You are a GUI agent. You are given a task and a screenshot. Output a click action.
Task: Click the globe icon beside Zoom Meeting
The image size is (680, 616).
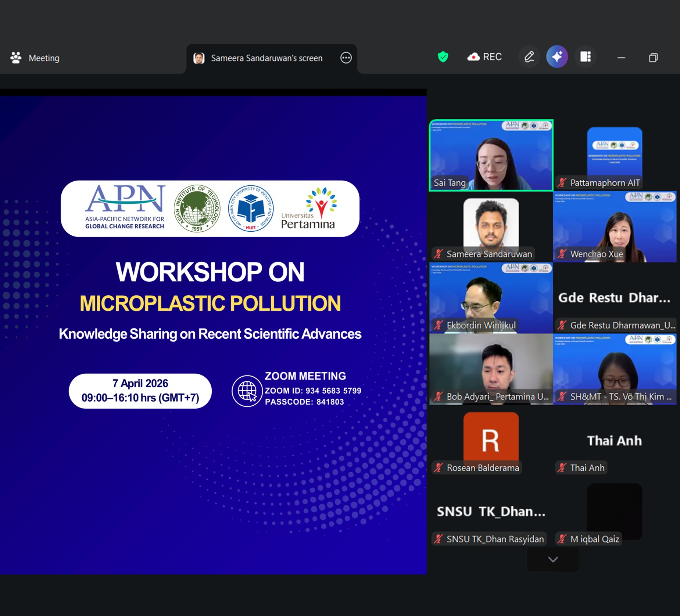[x=247, y=391]
